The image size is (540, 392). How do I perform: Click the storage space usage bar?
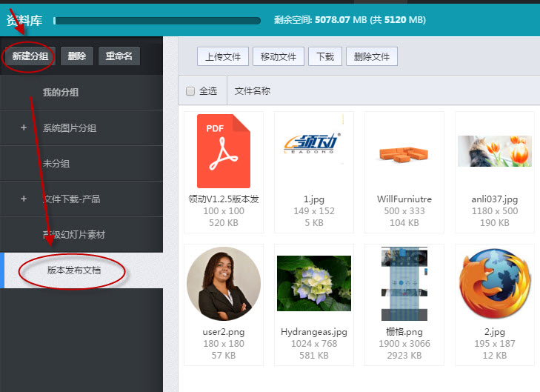[x=157, y=21]
